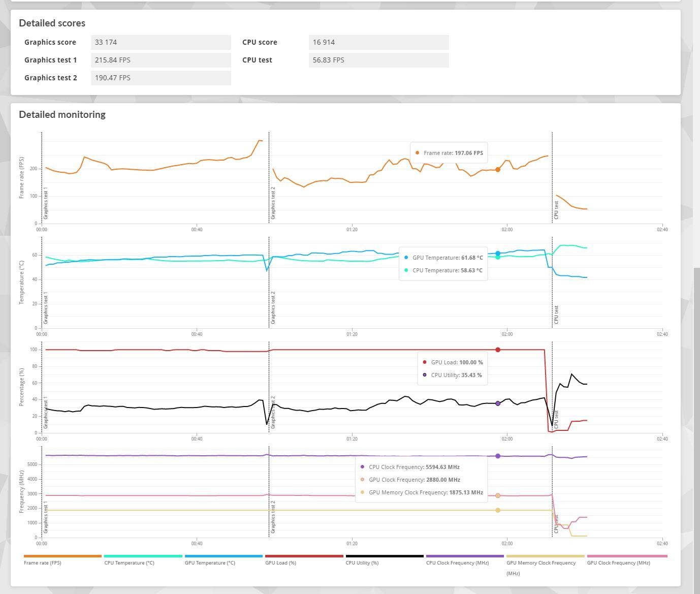The image size is (700, 594).
Task: Click the Graphics score value 33 174
Action: (x=161, y=42)
